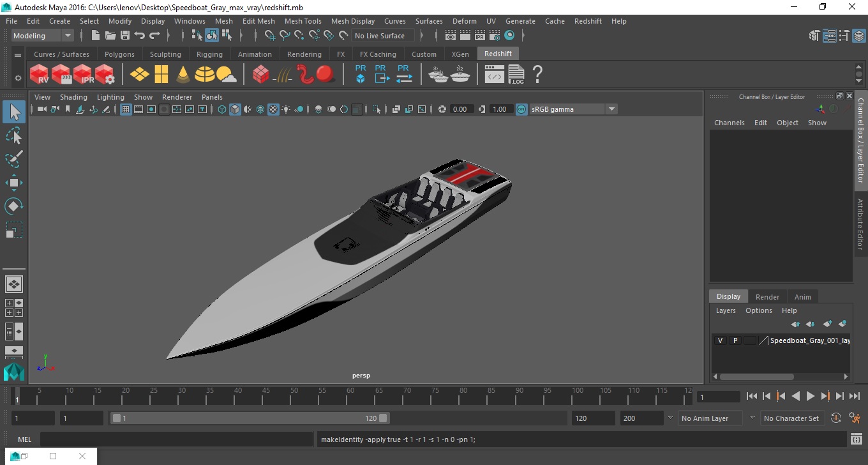The height and width of the screenshot is (465, 868).
Task: Switch to the Anim layer tab
Action: 802,297
